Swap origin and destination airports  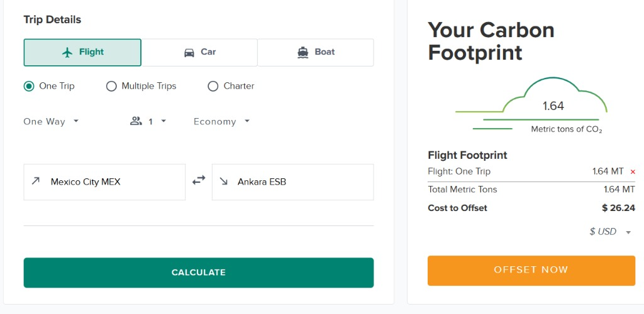coord(199,180)
